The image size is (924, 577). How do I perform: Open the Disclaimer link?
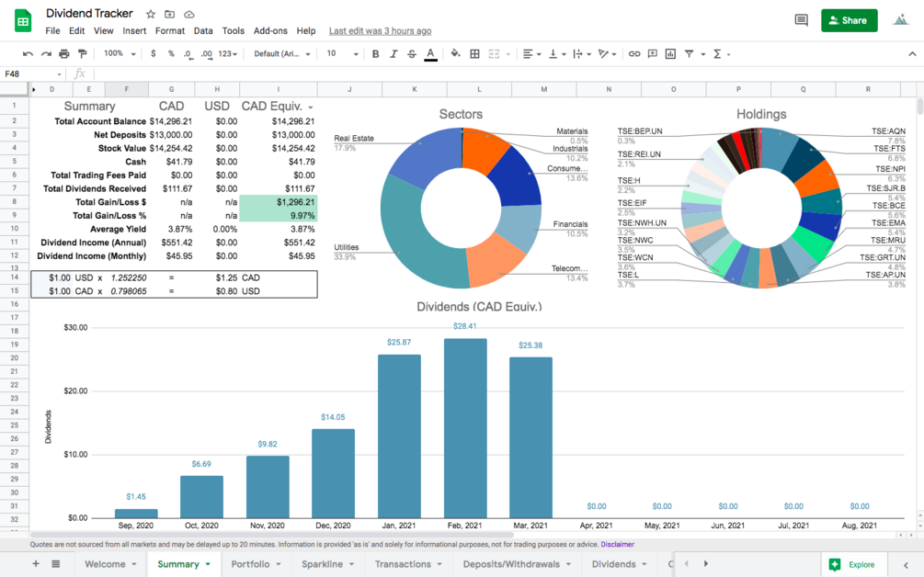click(618, 545)
